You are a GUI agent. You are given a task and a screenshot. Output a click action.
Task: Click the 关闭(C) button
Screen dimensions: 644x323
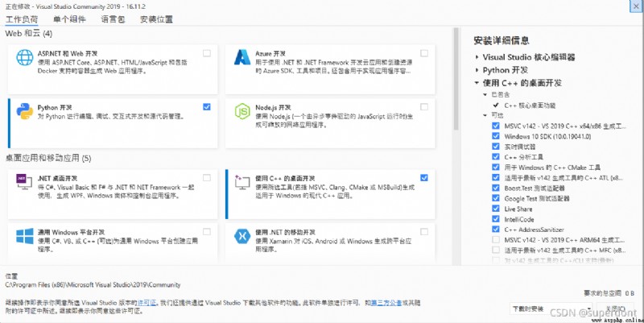pyautogui.click(x=616, y=309)
